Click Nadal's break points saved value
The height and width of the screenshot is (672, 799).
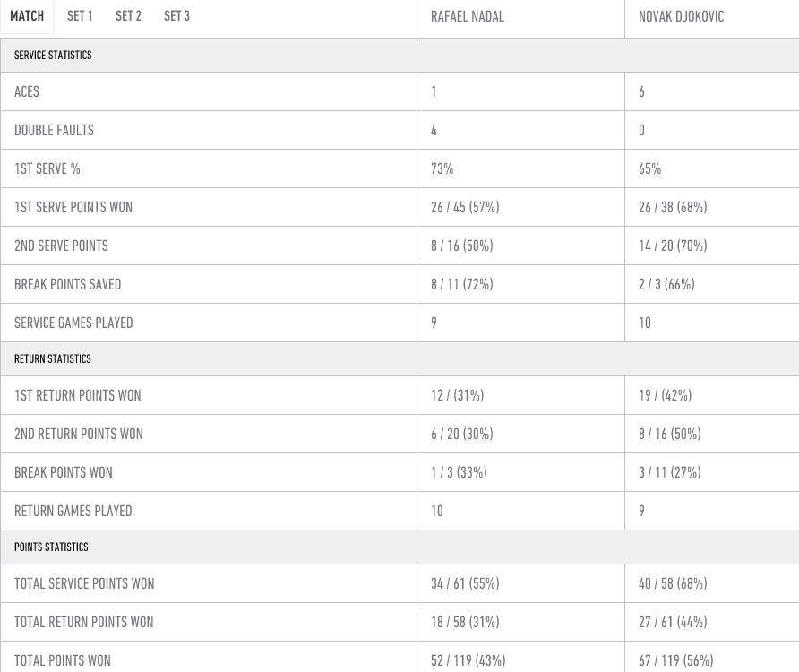tap(461, 285)
